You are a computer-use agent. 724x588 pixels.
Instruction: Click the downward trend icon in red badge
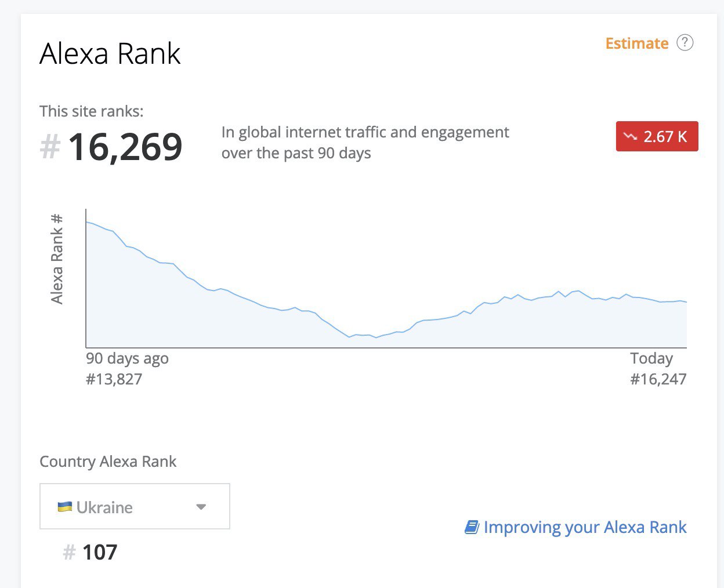[x=630, y=137]
